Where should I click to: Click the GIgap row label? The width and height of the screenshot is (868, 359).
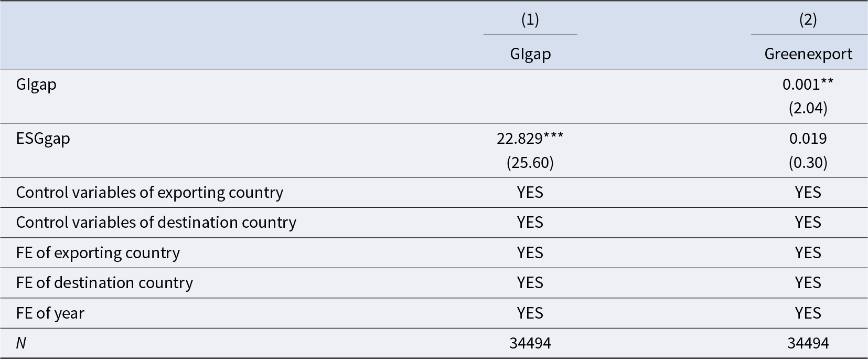pyautogui.click(x=36, y=84)
